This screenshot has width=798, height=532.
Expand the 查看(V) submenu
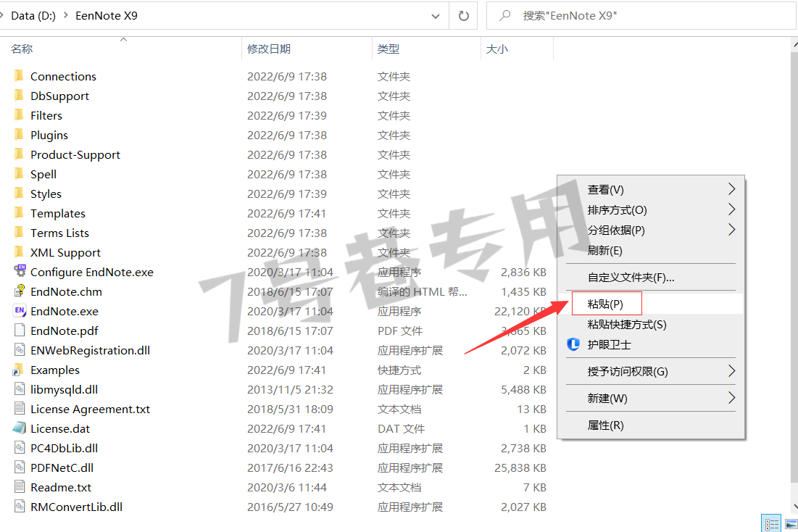coord(731,189)
